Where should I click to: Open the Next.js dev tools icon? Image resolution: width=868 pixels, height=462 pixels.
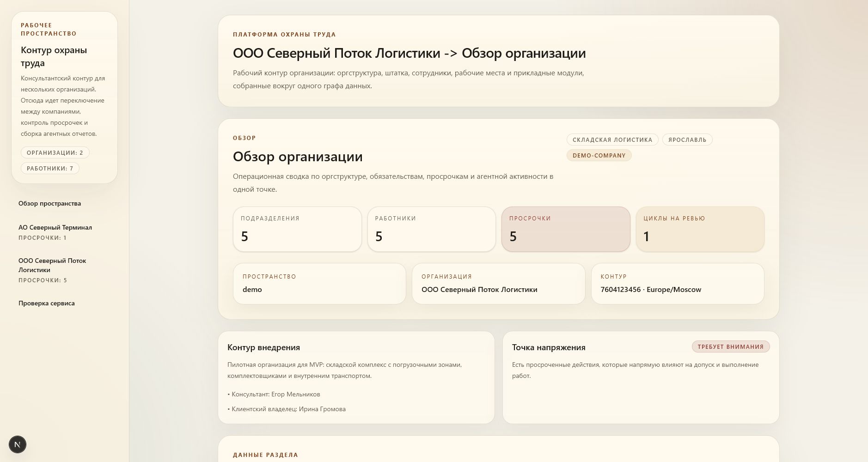click(x=18, y=444)
